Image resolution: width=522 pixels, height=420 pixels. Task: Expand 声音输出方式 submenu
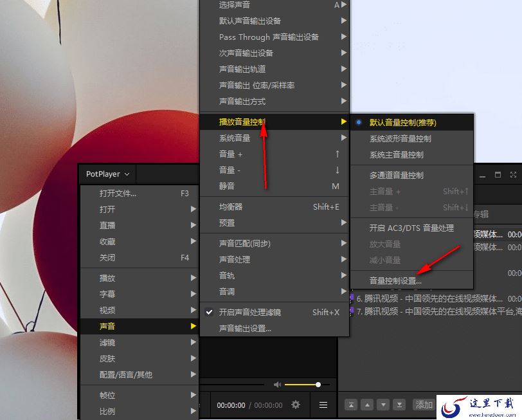point(274,101)
